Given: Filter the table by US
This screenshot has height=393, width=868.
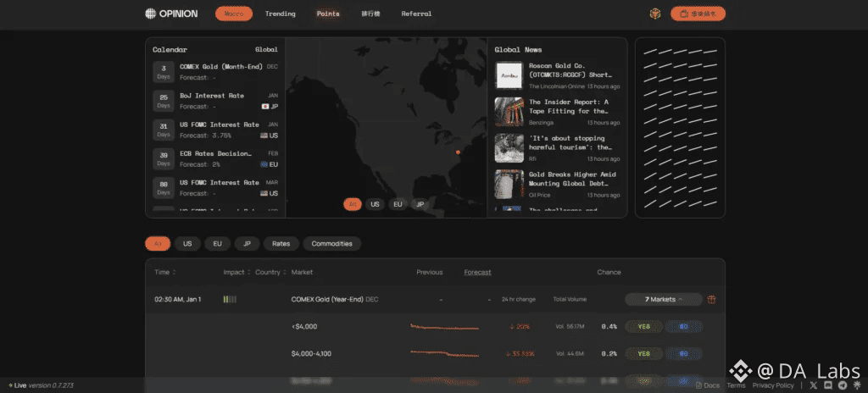Looking at the screenshot, I should click(187, 244).
